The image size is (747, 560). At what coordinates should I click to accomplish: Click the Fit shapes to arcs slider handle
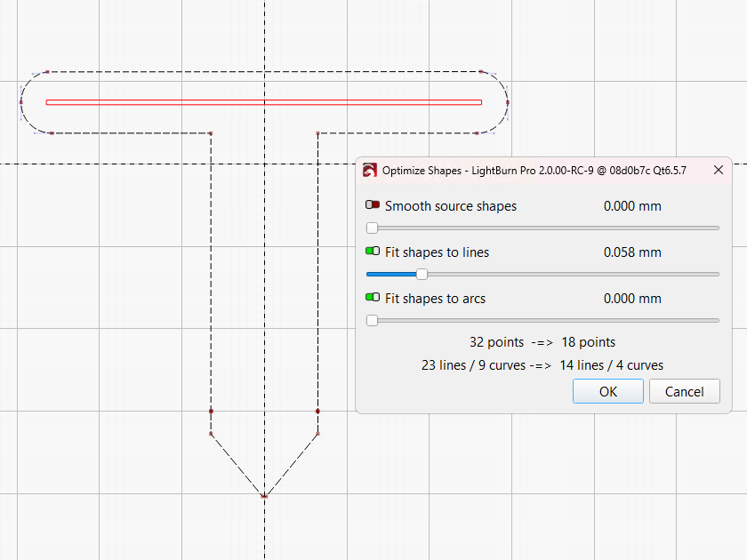click(x=372, y=321)
